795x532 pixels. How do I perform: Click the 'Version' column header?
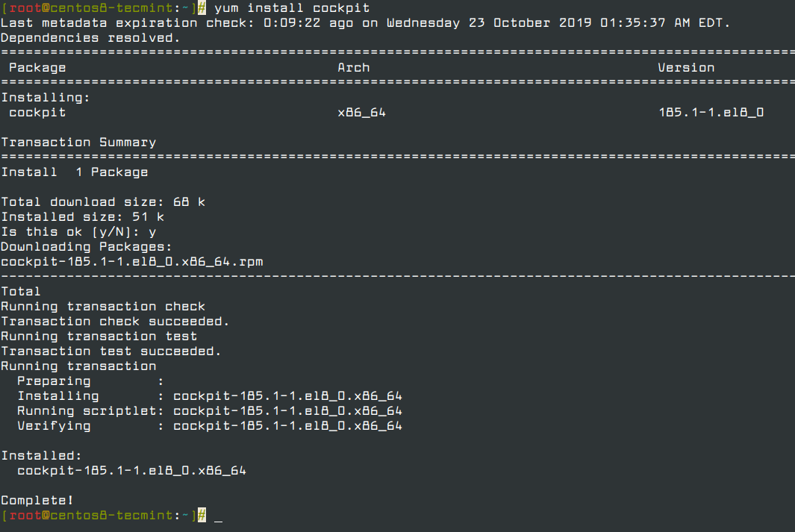(686, 68)
